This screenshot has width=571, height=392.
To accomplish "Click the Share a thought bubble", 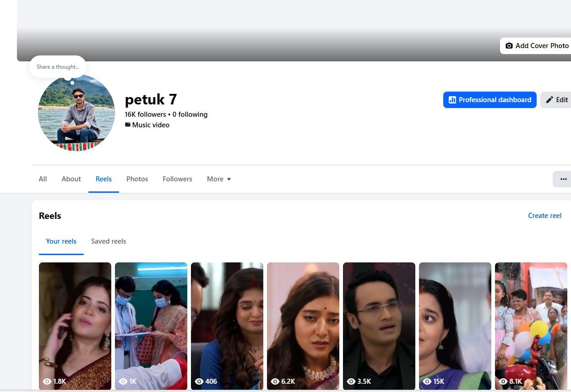I will tap(58, 67).
